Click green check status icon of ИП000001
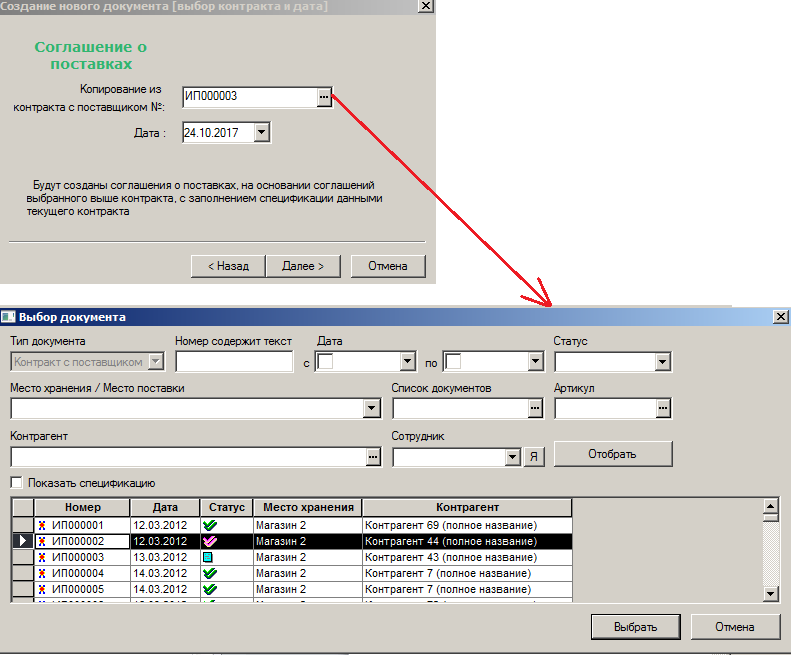Image resolution: width=791 pixels, height=655 pixels. (210, 525)
